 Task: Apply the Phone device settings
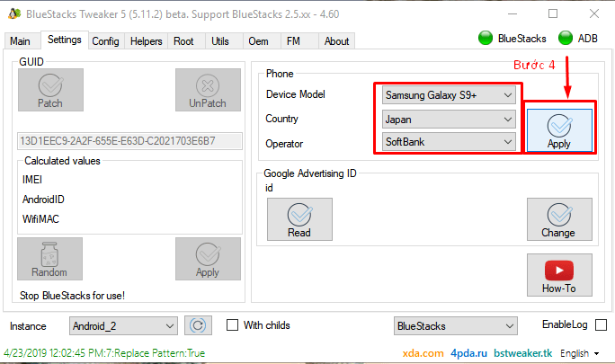click(x=559, y=130)
